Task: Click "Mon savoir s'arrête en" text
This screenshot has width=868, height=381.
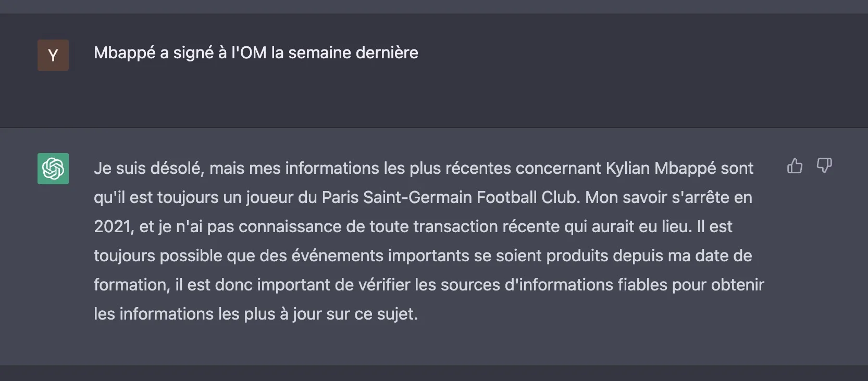Action: (668, 198)
